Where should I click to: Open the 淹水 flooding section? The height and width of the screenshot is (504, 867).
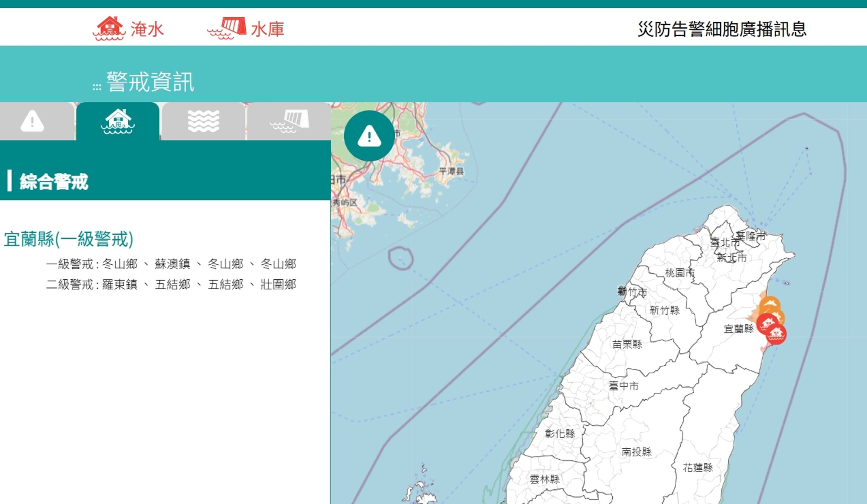click(128, 28)
